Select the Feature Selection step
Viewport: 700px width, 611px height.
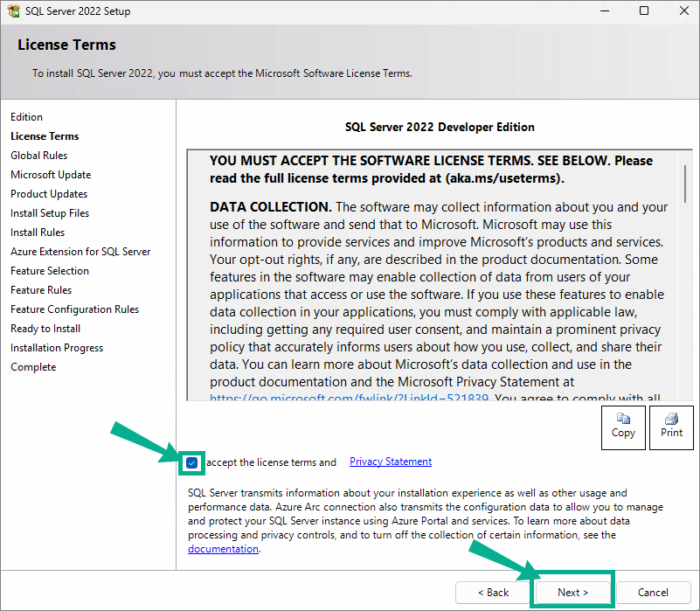coord(50,271)
